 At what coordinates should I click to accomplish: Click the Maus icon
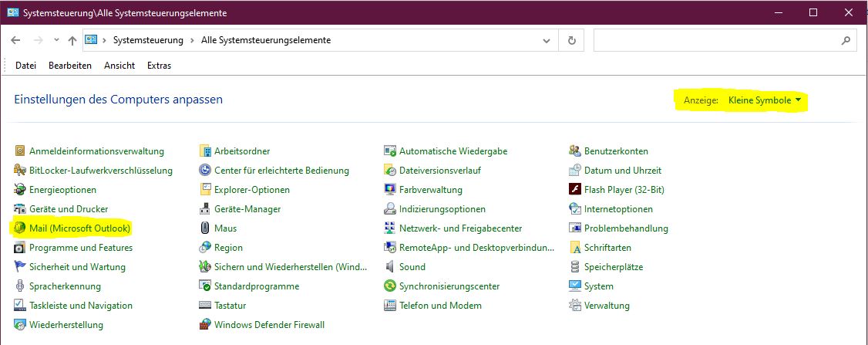coord(205,228)
